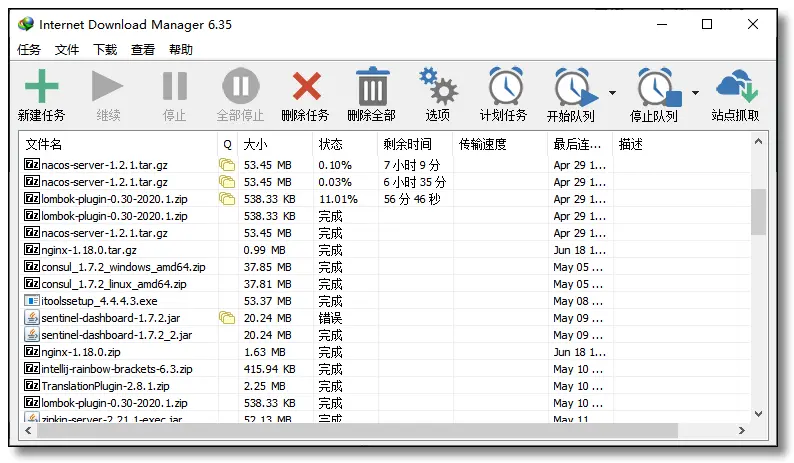Select TranslationPlugin-2.8.1.zip file name
Image resolution: width=794 pixels, height=463 pixels.
[105, 386]
